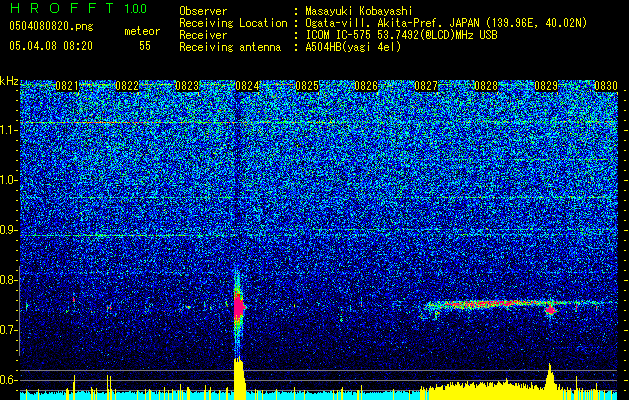Click the kHz axis unit label

click(x=9, y=81)
